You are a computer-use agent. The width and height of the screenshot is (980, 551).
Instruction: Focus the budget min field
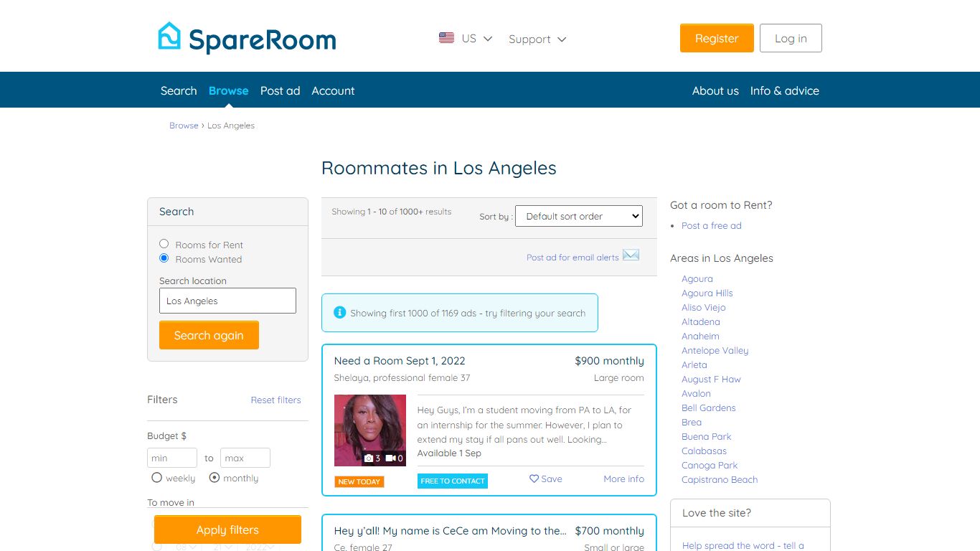tap(172, 458)
